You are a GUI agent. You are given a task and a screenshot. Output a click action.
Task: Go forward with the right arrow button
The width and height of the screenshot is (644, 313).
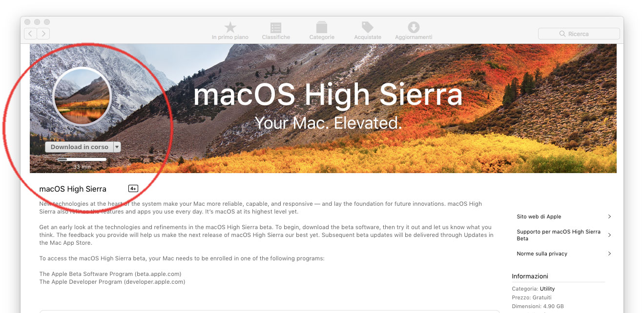(43, 34)
